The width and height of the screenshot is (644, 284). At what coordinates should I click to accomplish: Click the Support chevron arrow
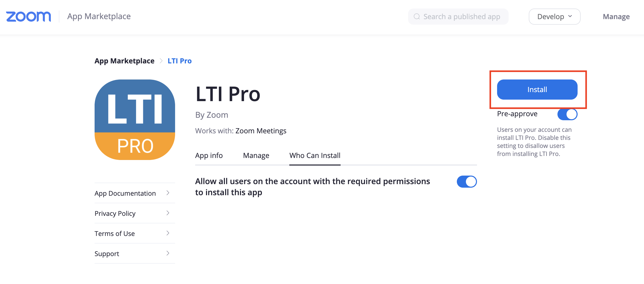click(x=168, y=253)
